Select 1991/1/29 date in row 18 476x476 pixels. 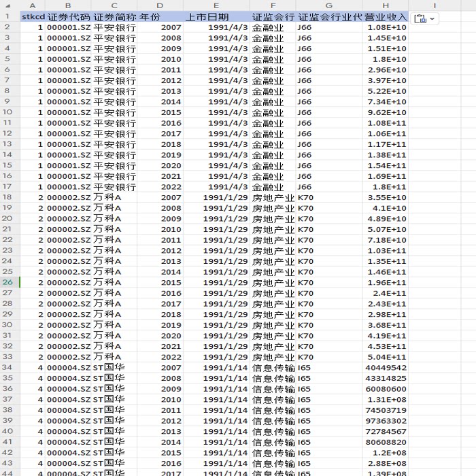click(x=216, y=197)
